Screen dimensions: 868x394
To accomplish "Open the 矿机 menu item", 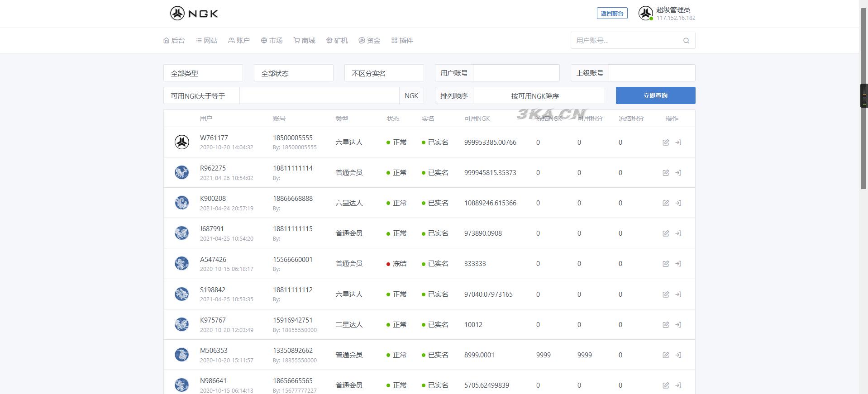I will [x=337, y=41].
